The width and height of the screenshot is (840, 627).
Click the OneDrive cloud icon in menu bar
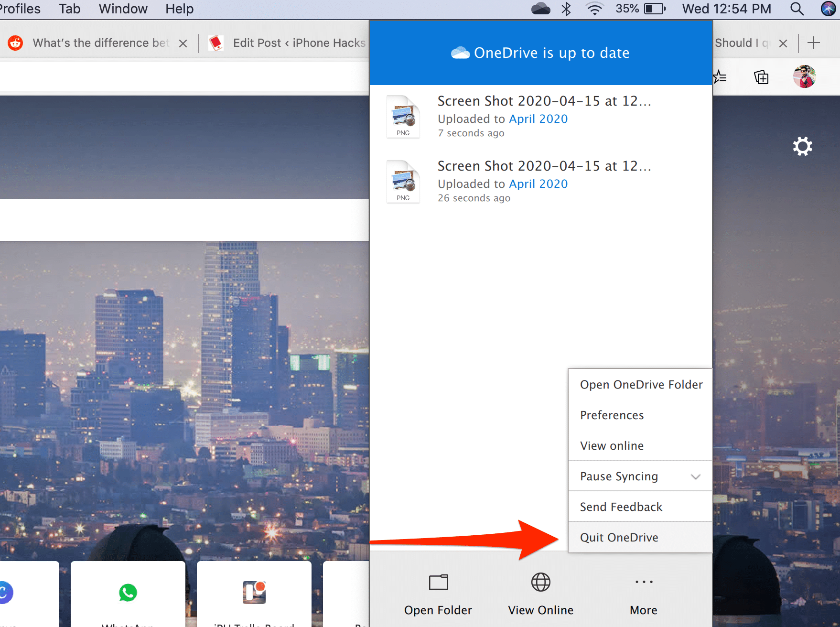[x=540, y=9]
